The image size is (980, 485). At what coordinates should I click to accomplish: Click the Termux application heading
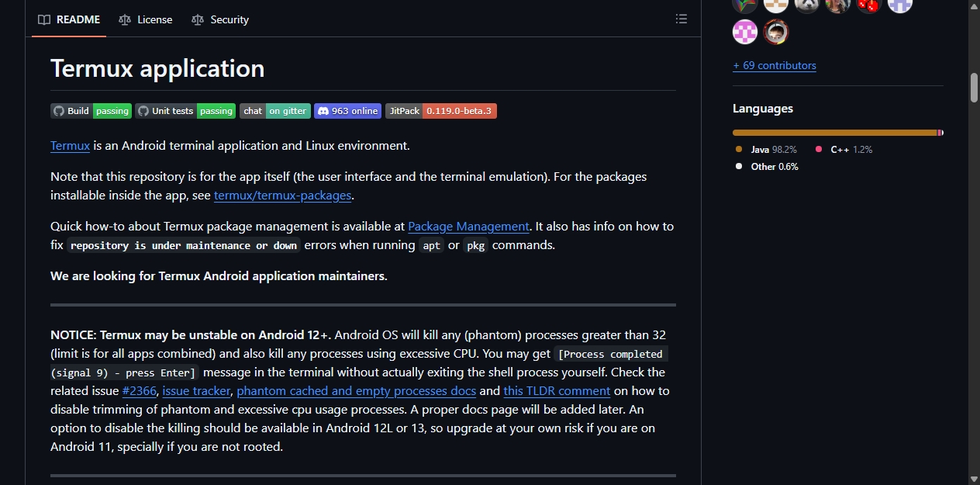(x=157, y=68)
